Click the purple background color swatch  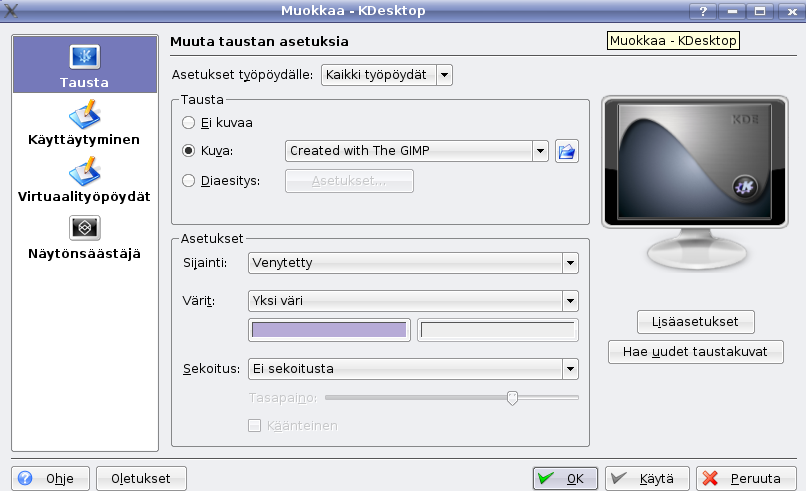click(x=329, y=331)
